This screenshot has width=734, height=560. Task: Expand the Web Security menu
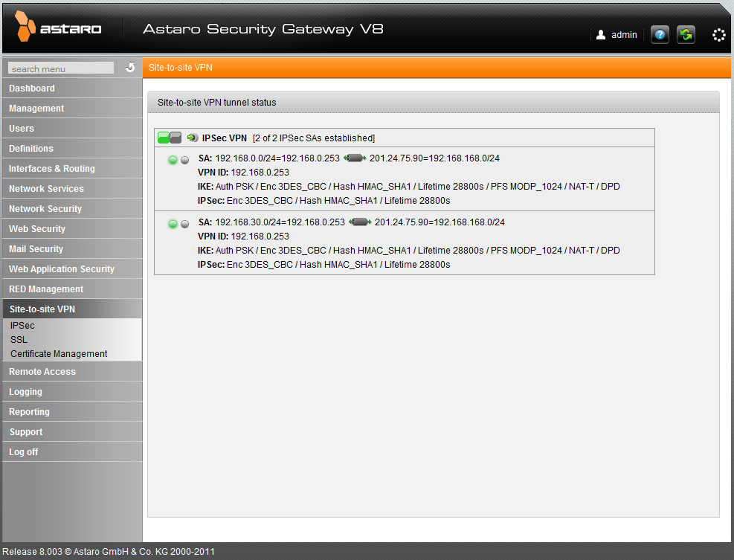73,229
